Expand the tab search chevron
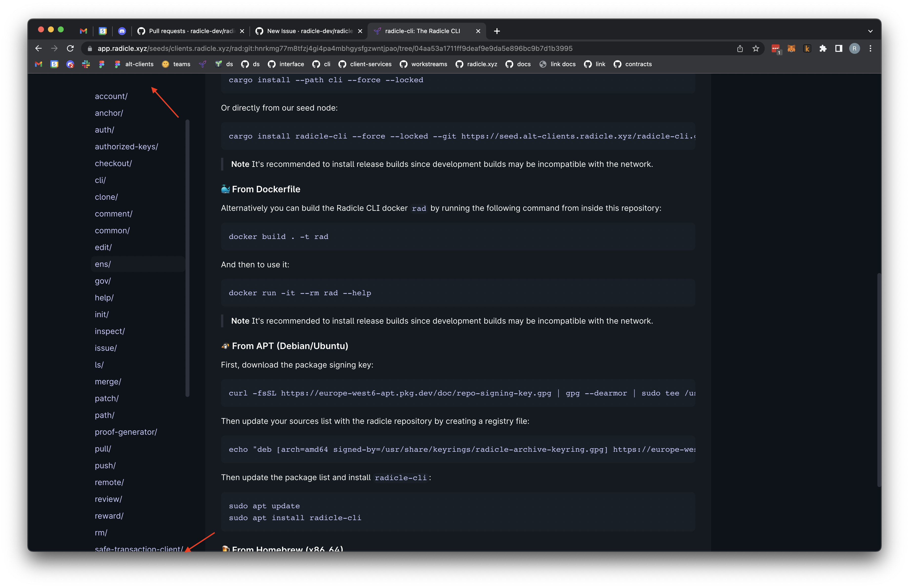909x588 pixels. [x=870, y=31]
